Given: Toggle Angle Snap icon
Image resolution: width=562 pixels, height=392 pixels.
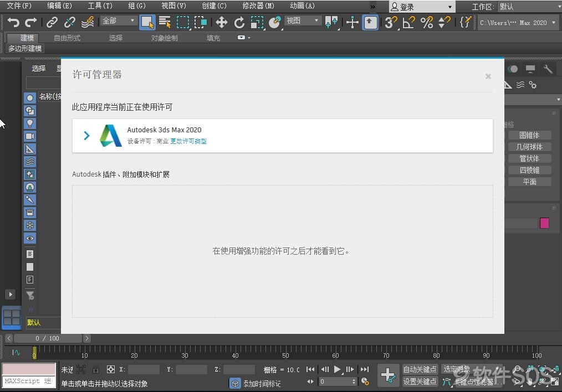Looking at the screenshot, I should point(408,22).
